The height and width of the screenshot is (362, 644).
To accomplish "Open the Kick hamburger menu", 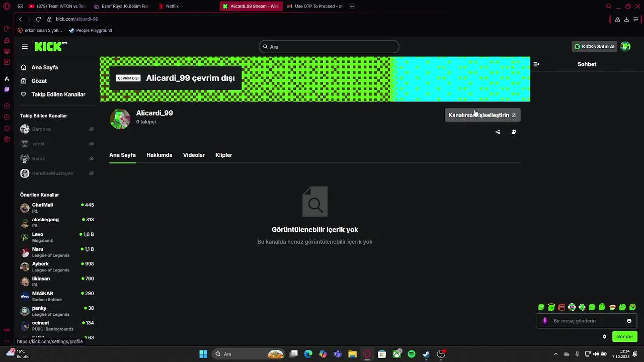I will [x=25, y=47].
